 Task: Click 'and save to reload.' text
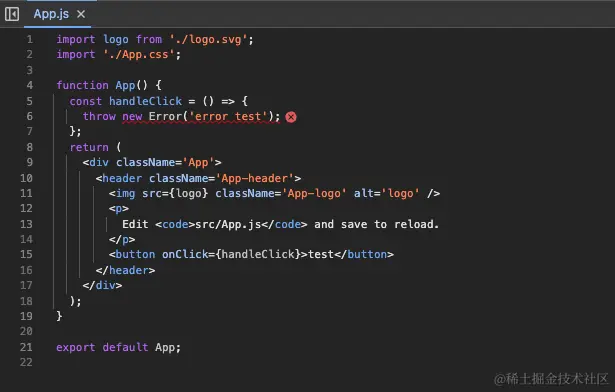pyautogui.click(x=376, y=224)
